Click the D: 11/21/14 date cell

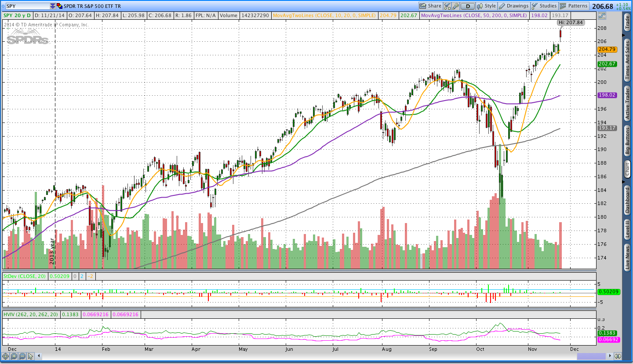pyautogui.click(x=50, y=15)
